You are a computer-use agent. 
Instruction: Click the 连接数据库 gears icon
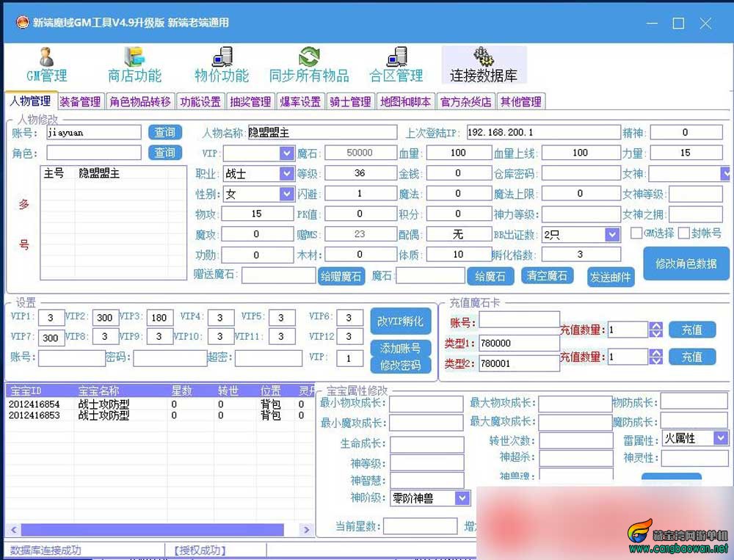[484, 57]
